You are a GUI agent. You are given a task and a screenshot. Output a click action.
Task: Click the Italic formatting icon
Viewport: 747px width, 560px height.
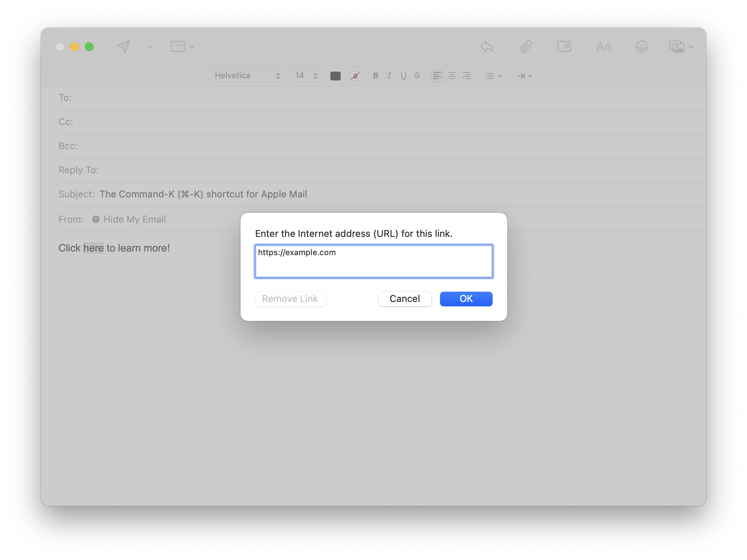coord(389,76)
